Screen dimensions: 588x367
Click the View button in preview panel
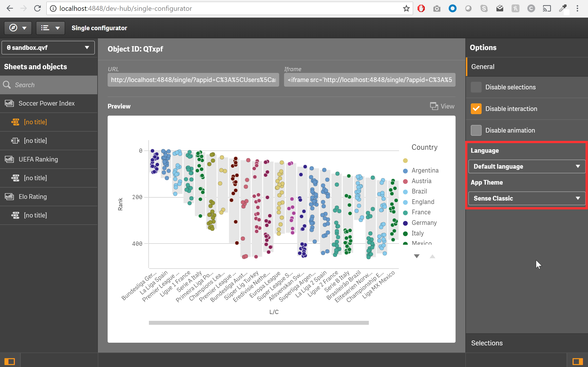(442, 106)
